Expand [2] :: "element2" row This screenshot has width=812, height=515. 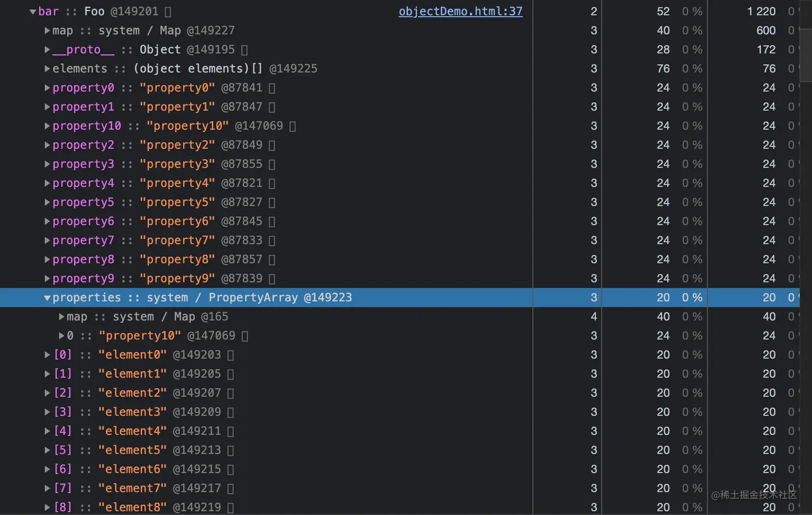pyautogui.click(x=47, y=393)
